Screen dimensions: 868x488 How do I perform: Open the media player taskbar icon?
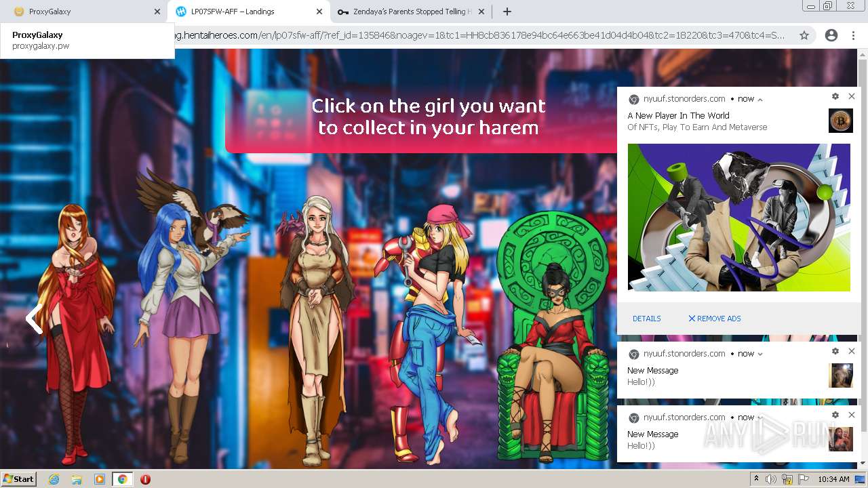100,479
